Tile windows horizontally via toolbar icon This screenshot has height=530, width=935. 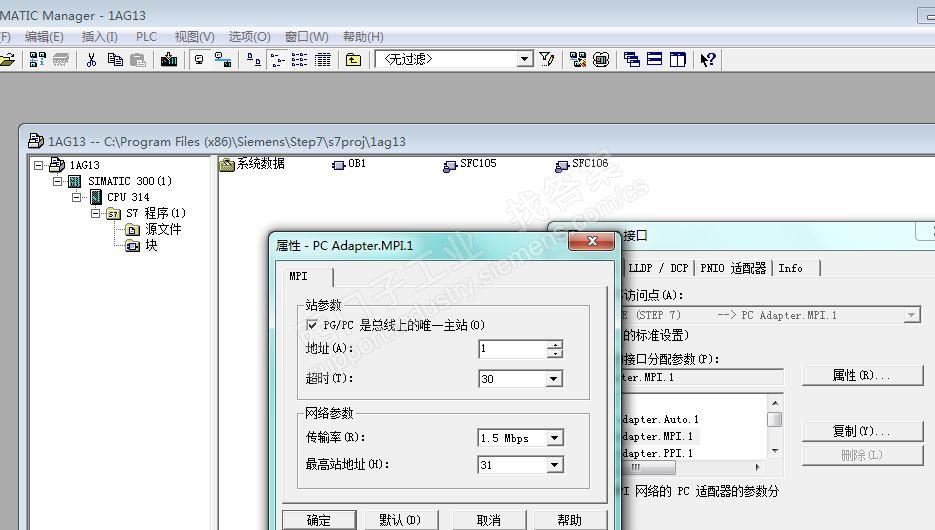point(655,60)
